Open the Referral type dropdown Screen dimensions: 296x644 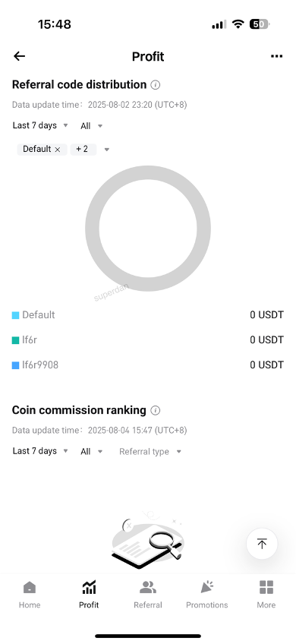tap(150, 452)
